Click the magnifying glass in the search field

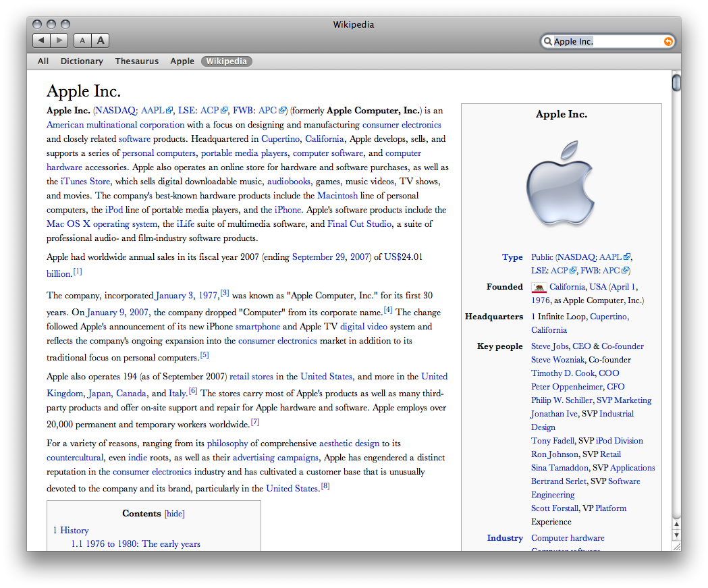[549, 41]
